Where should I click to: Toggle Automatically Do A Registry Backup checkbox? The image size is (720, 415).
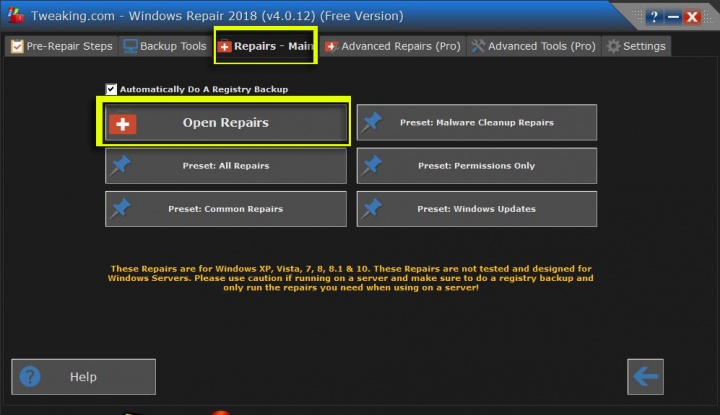pos(111,89)
